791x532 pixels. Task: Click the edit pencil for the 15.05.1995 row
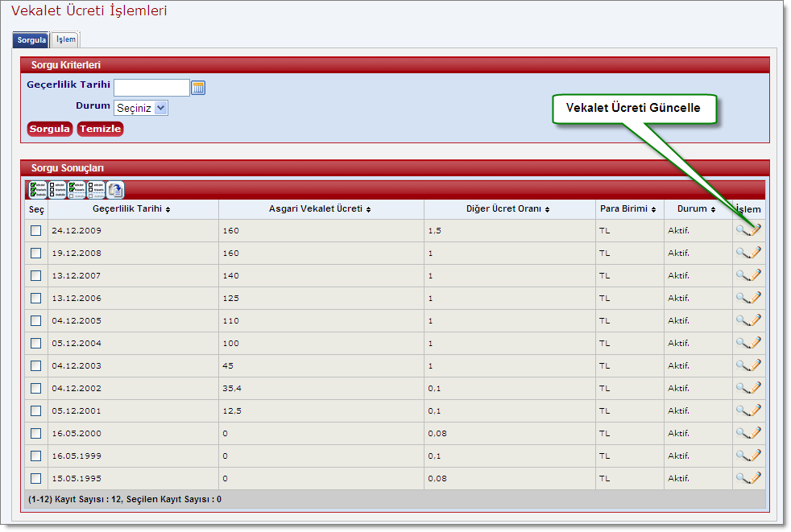coord(755,477)
